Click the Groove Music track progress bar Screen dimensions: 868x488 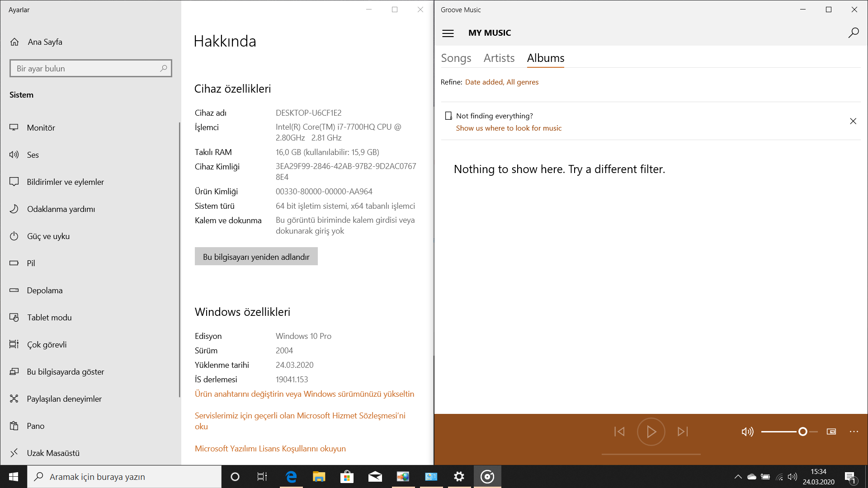click(651, 454)
